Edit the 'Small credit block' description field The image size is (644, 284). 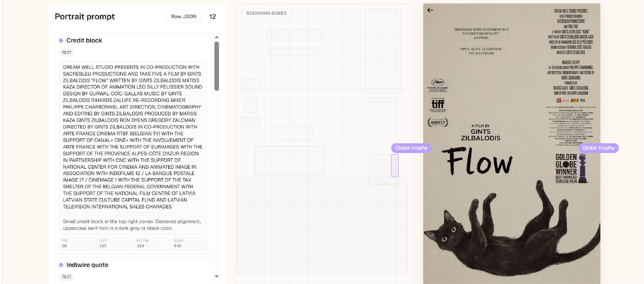tap(133, 225)
